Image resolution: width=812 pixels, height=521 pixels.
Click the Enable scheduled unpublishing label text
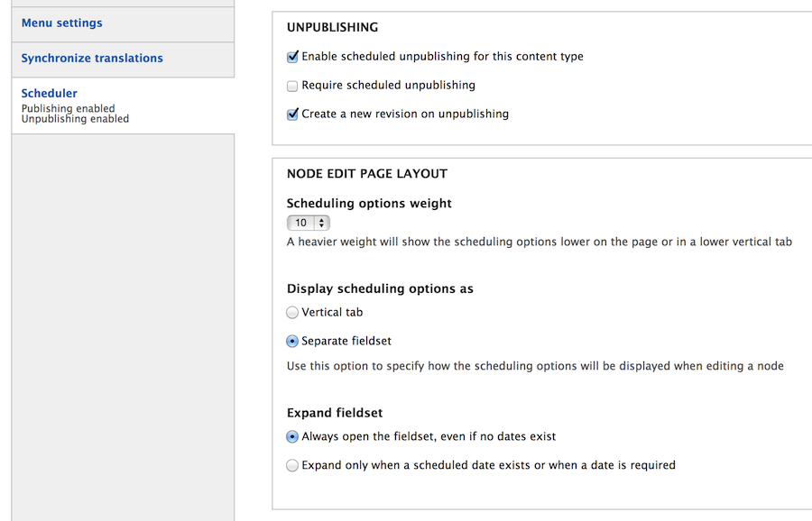click(442, 57)
